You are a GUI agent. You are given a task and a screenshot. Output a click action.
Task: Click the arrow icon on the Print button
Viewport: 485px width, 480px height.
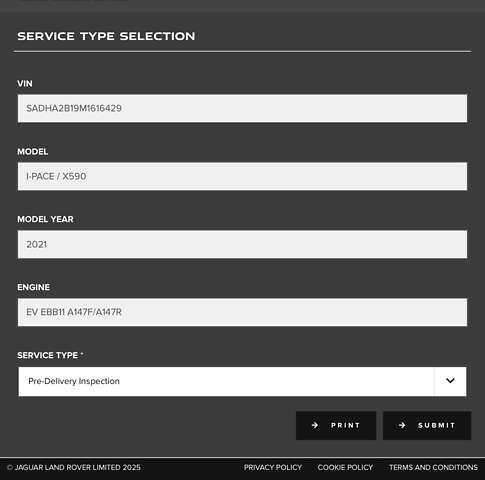pos(315,425)
